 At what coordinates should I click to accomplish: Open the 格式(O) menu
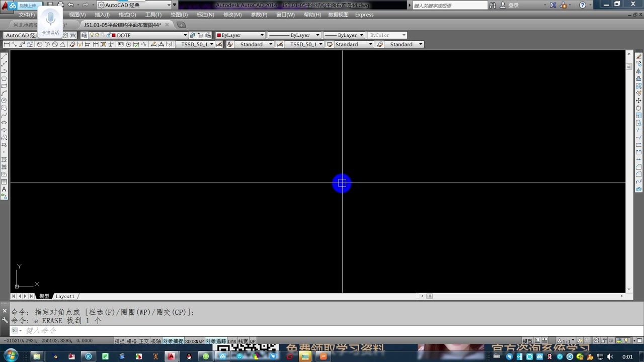coord(127,15)
